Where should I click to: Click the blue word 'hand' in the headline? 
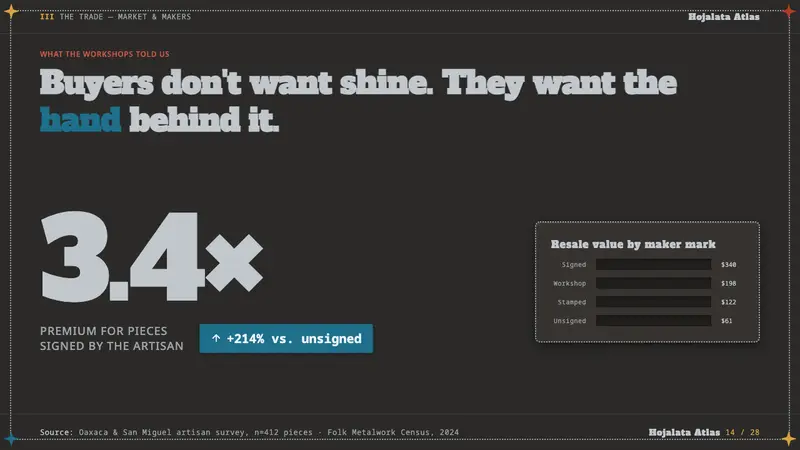pyautogui.click(x=81, y=119)
